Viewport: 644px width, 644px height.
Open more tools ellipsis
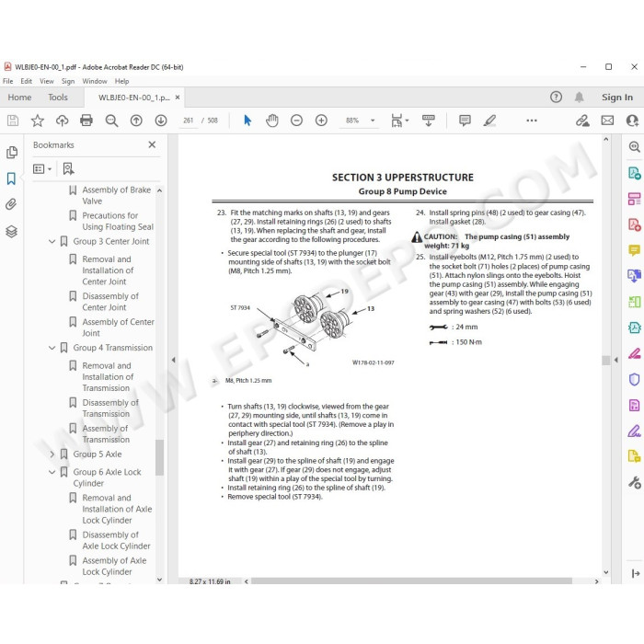(x=532, y=121)
